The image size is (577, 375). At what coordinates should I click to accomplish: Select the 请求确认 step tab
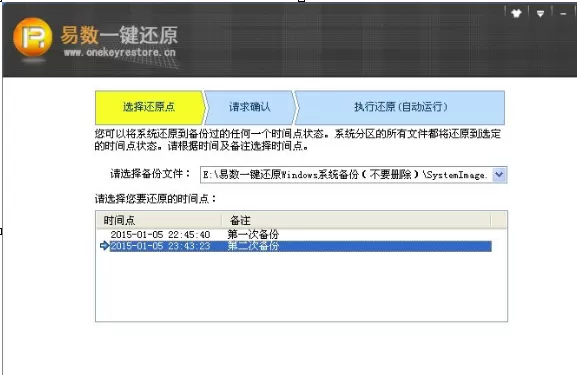pyautogui.click(x=249, y=107)
